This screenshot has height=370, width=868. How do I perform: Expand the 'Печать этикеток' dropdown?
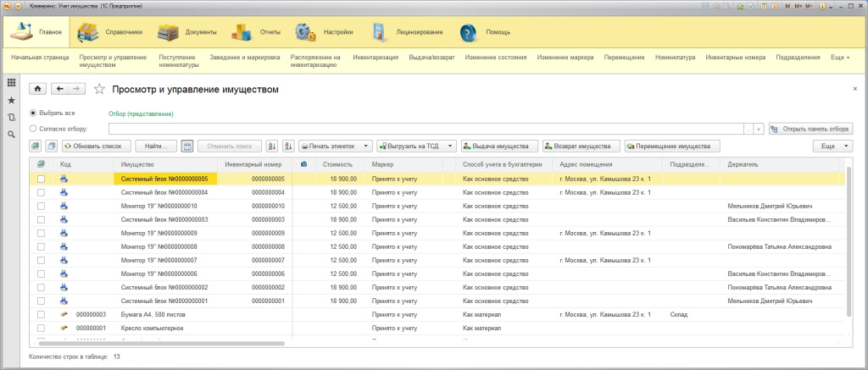(x=335, y=146)
